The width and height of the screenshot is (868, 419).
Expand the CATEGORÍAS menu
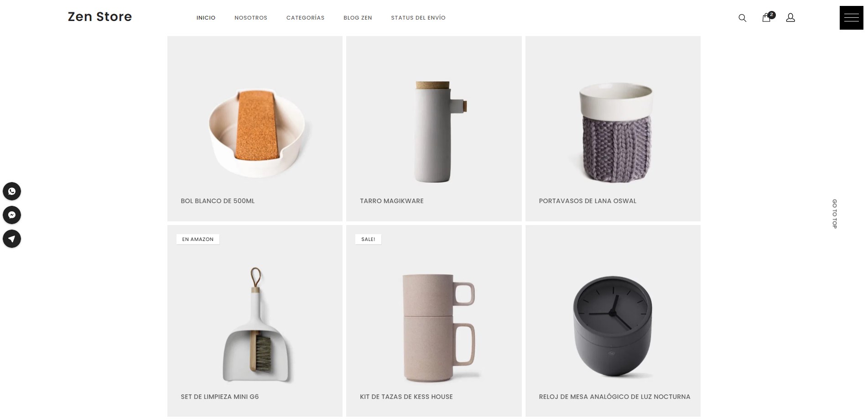[x=305, y=18]
